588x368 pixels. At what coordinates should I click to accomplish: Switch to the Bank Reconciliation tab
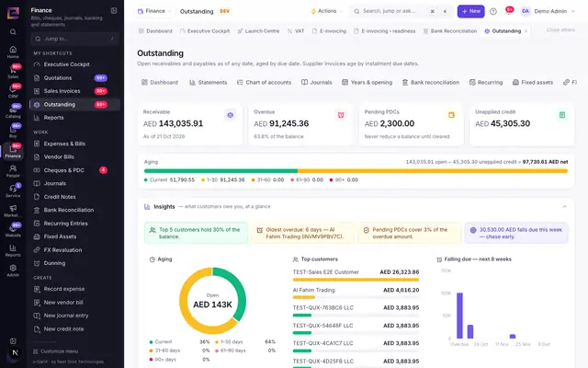tap(450, 31)
